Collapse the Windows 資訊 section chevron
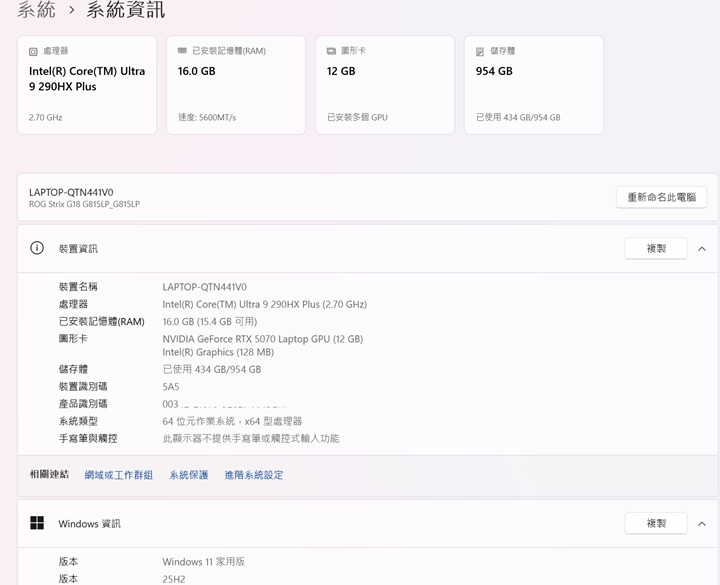Image resolution: width=720 pixels, height=585 pixels. 702,523
